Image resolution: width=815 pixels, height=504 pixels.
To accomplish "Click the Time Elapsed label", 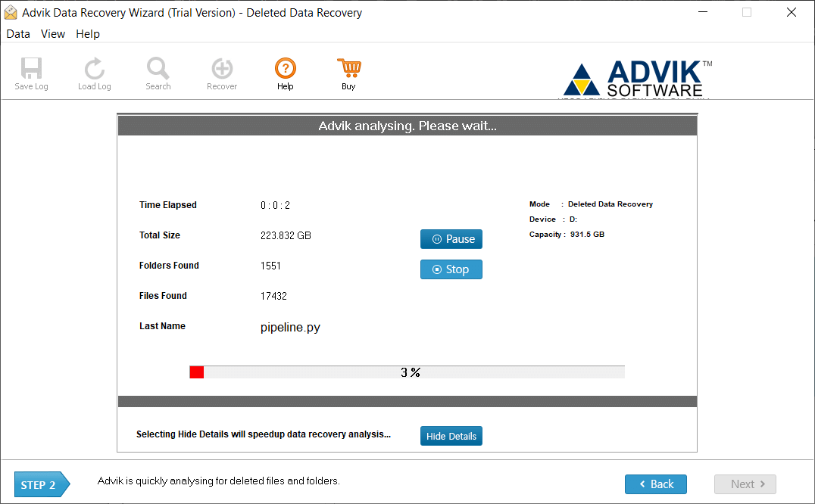I will pyautogui.click(x=168, y=205).
